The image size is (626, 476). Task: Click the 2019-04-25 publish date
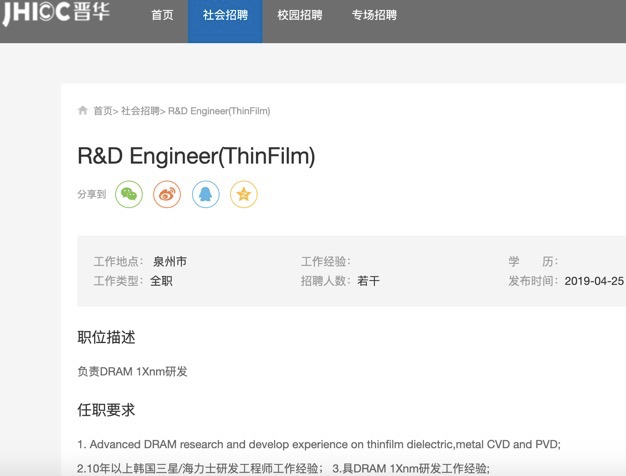point(594,281)
